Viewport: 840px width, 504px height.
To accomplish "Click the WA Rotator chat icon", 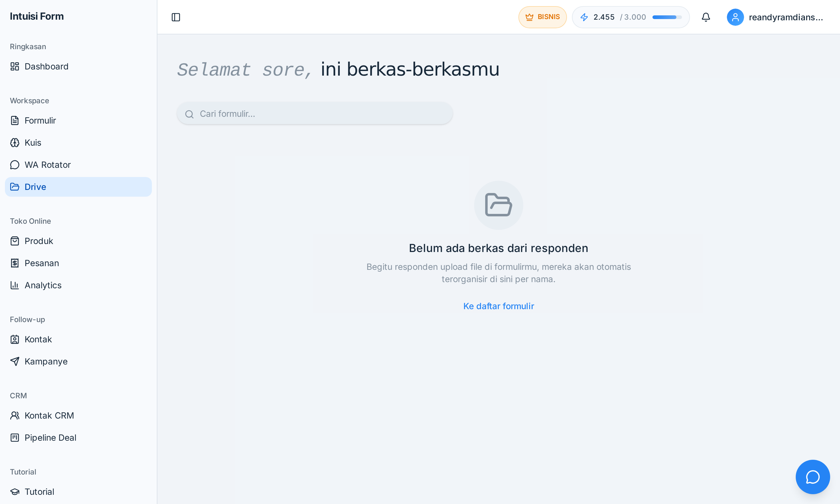I will (15, 165).
